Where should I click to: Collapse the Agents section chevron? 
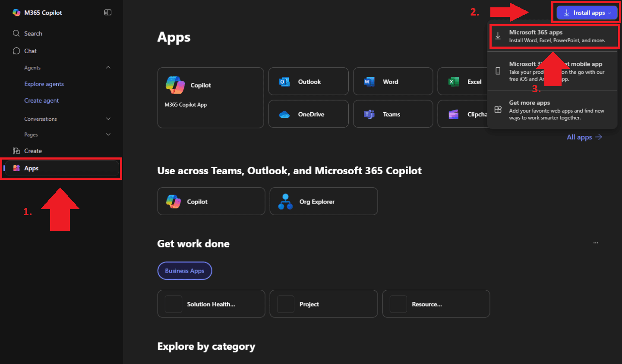pyautogui.click(x=108, y=67)
